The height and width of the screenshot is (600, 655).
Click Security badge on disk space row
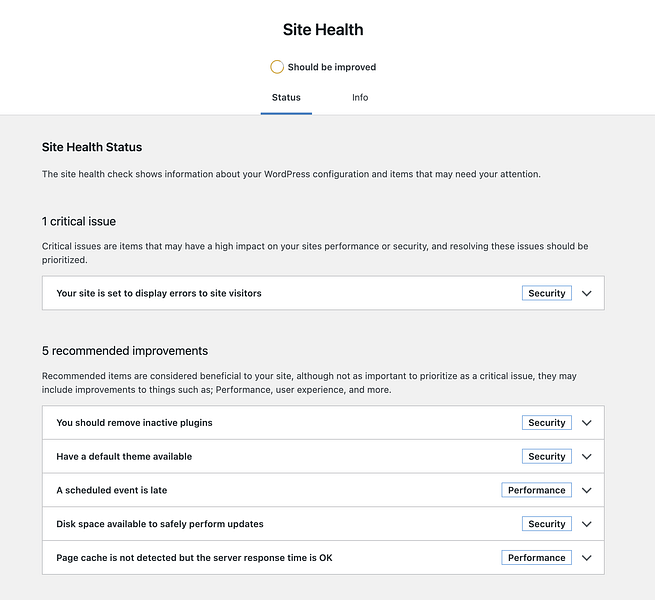(x=547, y=524)
